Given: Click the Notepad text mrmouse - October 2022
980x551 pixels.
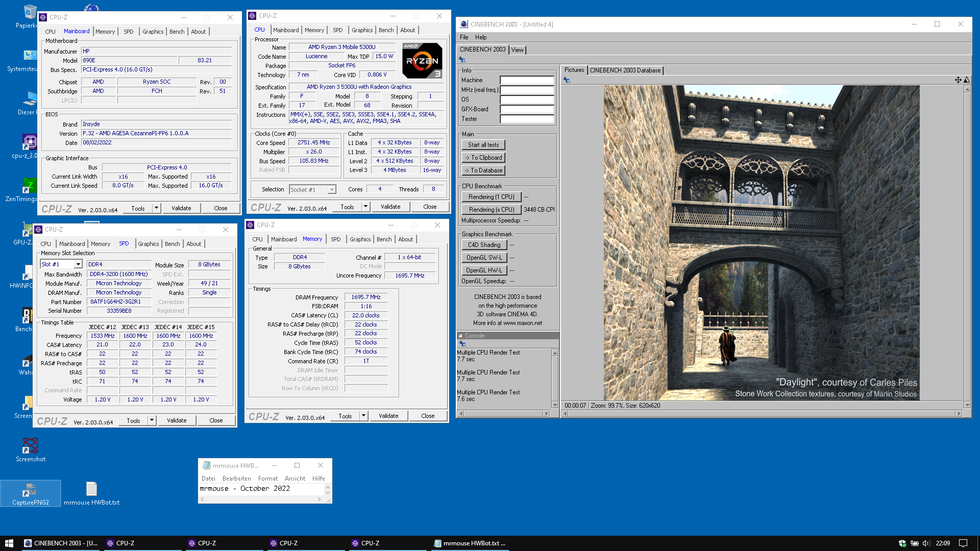Looking at the screenshot, I should (244, 489).
